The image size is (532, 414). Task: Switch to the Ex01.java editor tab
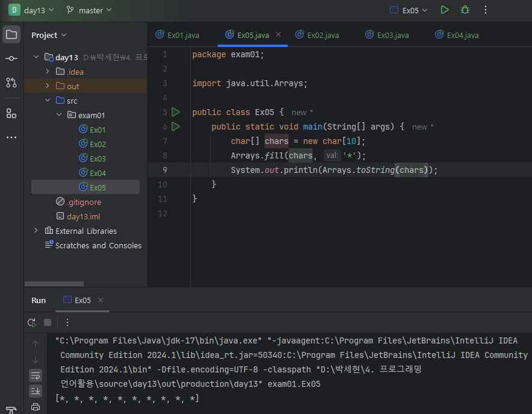pos(183,35)
